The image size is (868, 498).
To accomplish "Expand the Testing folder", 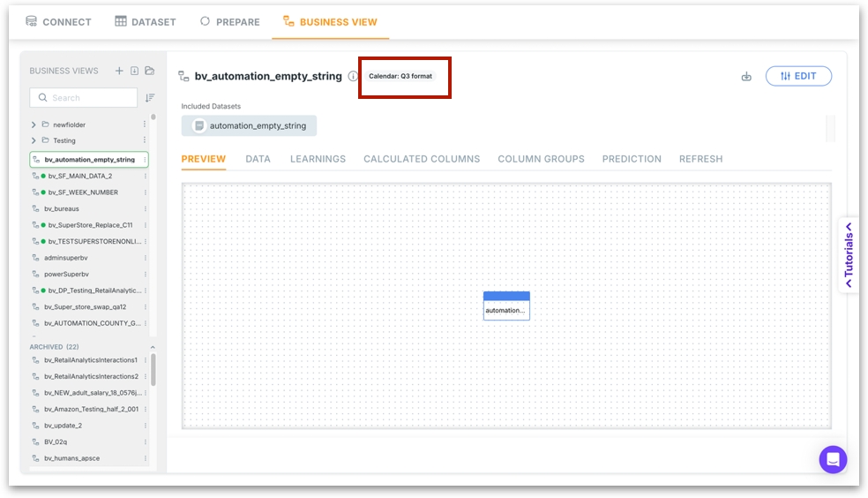I will pos(34,140).
